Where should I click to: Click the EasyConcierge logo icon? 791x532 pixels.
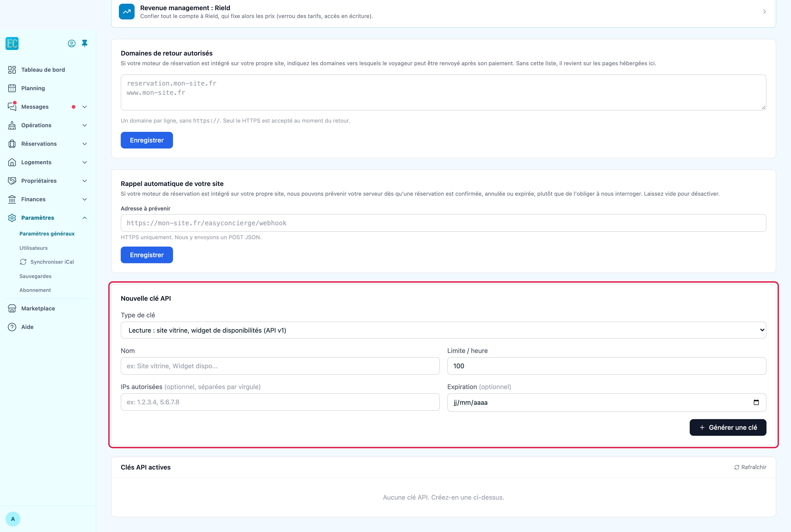12,43
